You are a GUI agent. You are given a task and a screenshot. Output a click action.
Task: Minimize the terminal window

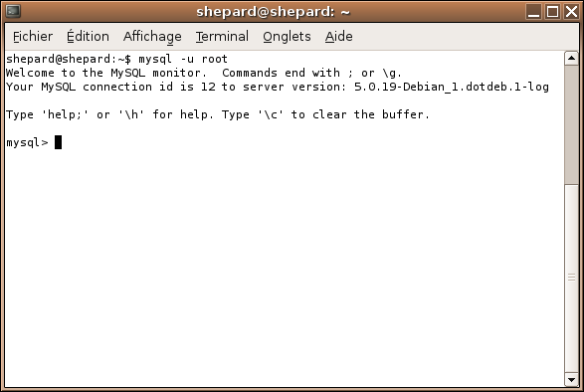[x=533, y=11]
